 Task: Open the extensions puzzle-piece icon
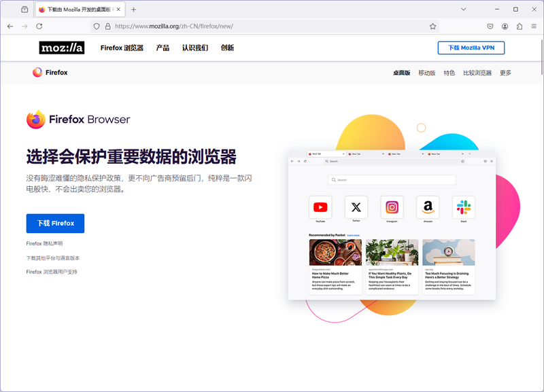pos(518,26)
